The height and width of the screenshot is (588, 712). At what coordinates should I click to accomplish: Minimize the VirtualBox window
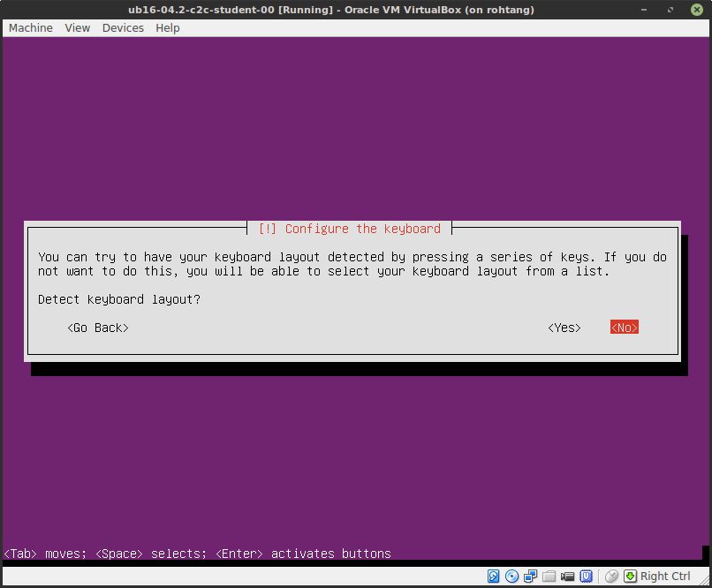click(643, 10)
